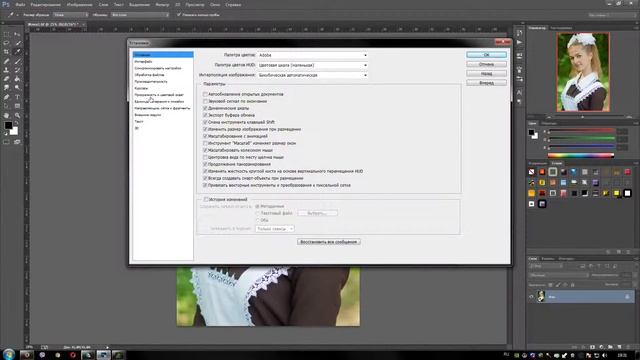Open the Windows Start button
The height and width of the screenshot is (360, 640).
[9, 354]
